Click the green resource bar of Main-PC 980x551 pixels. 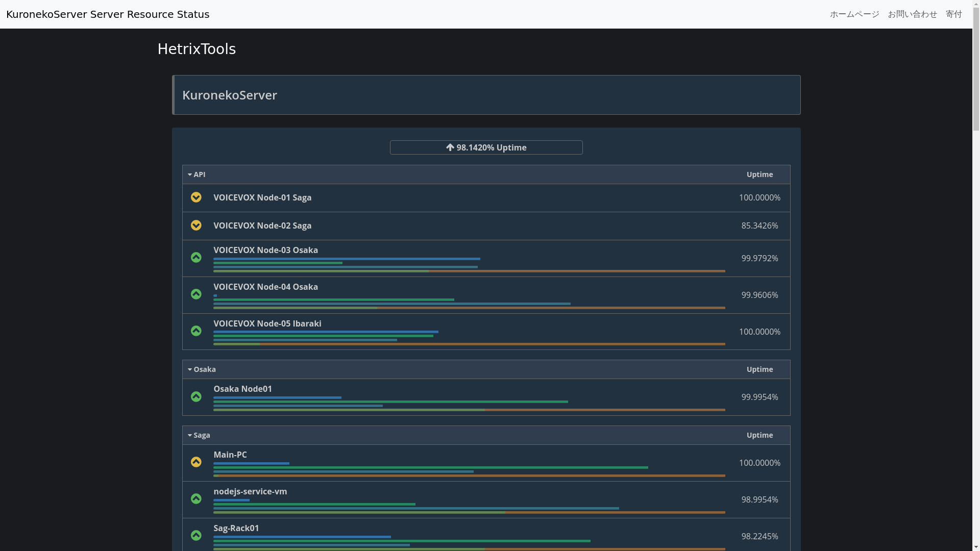click(x=431, y=467)
